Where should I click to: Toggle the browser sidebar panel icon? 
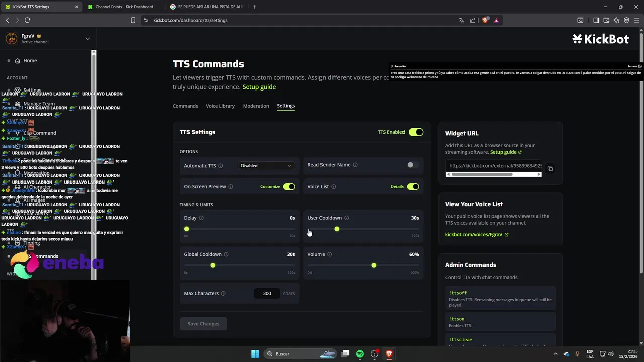pos(596,20)
